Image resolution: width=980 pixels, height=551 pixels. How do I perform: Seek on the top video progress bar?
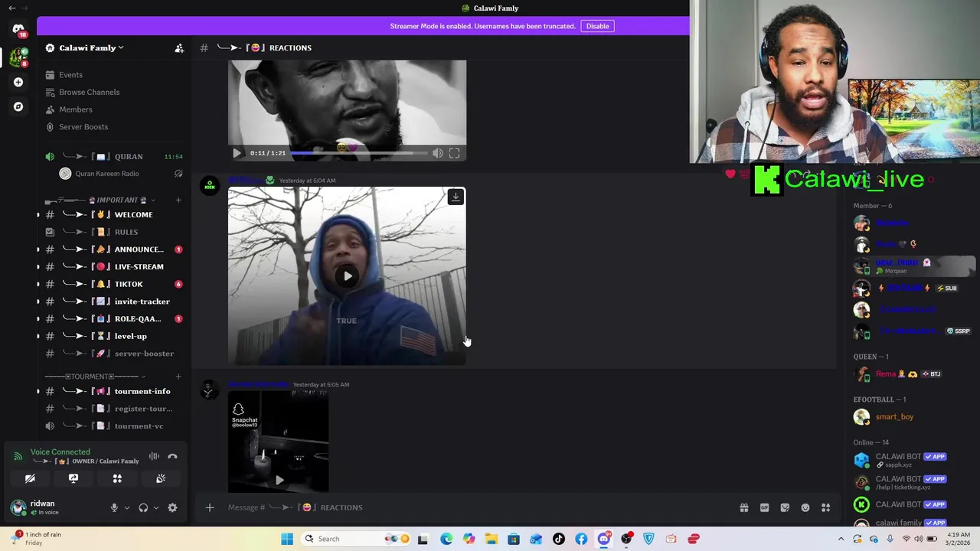(x=358, y=153)
